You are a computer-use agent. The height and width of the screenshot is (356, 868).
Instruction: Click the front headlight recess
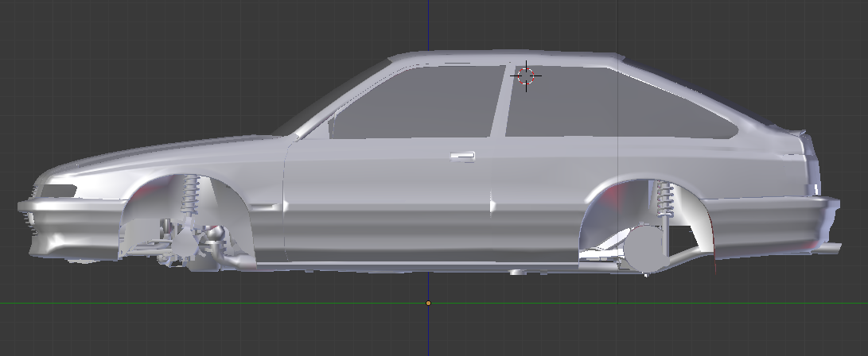click(x=57, y=192)
